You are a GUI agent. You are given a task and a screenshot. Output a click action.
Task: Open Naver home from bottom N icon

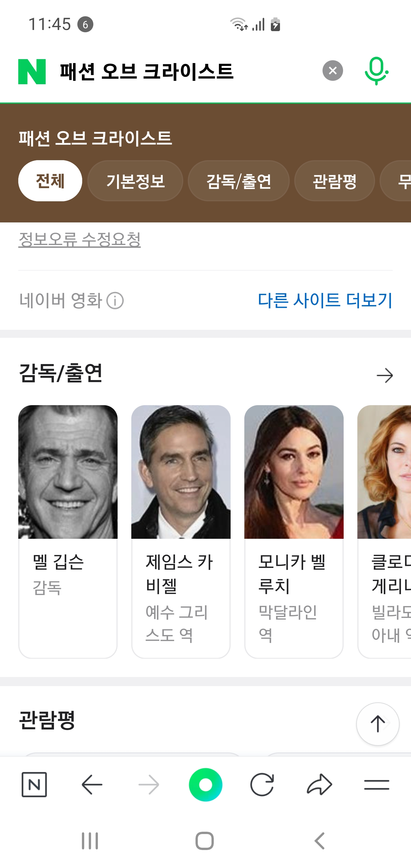(34, 785)
